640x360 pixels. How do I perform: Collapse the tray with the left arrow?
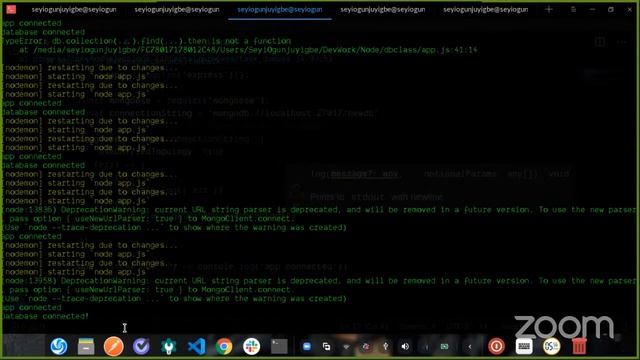coord(470,347)
